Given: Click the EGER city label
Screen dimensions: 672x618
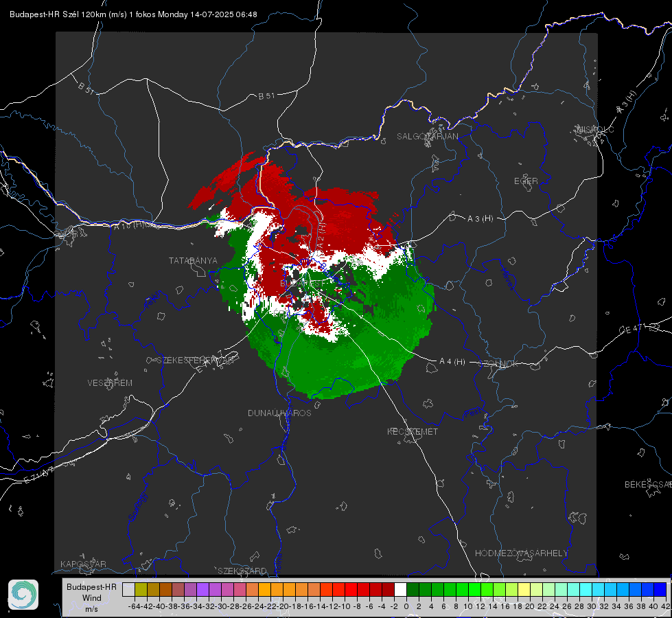Looking at the screenshot, I should click(526, 181).
